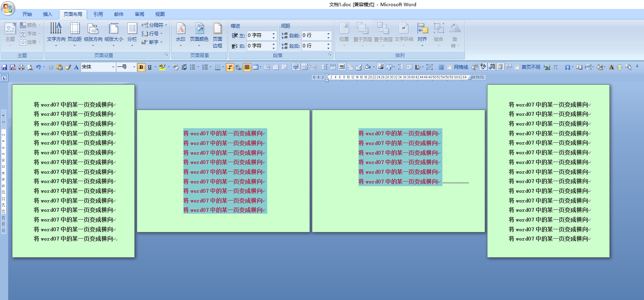
Task: Undo the last action
Action: (x=38, y=67)
